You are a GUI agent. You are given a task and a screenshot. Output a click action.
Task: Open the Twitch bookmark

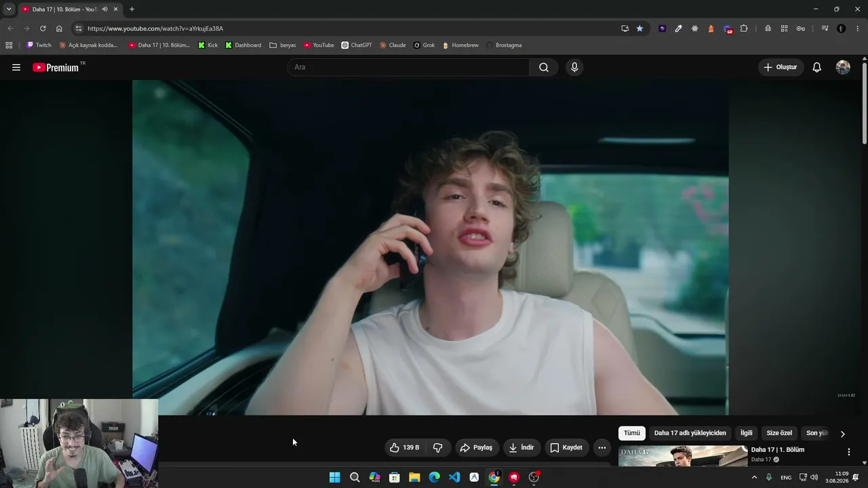[39, 45]
